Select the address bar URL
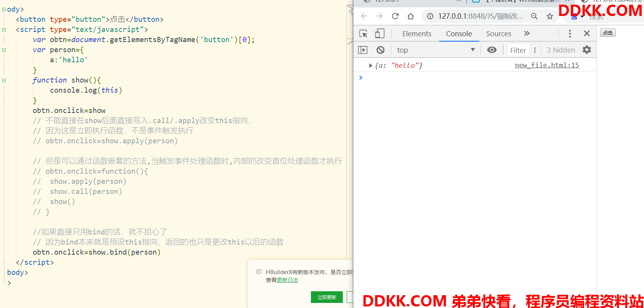Viewport: 644px width, 308px height. [x=480, y=16]
